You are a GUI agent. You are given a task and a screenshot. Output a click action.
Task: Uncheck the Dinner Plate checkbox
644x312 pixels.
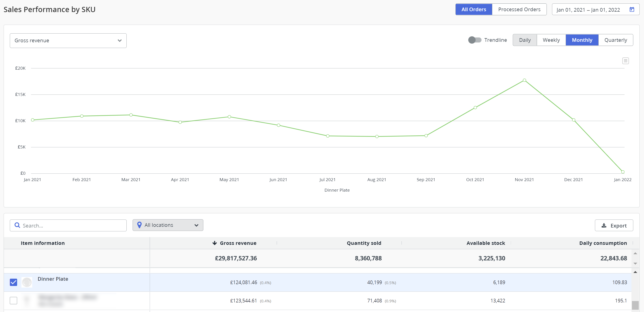pos(13,282)
